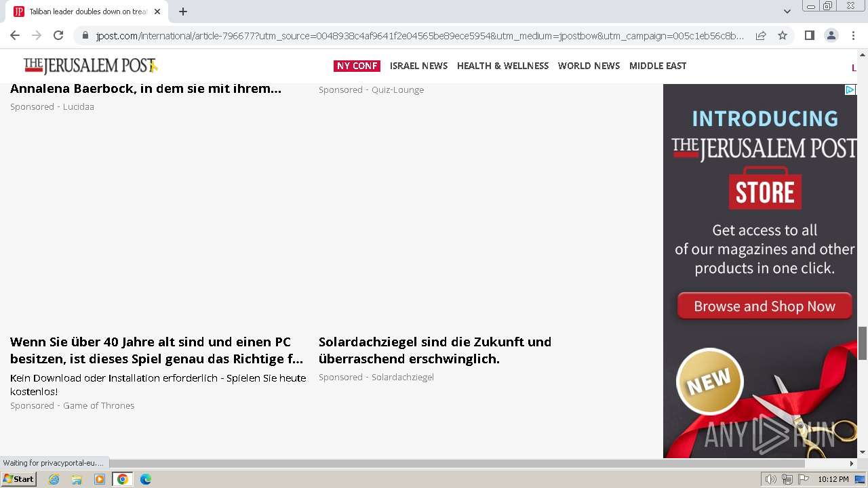
Task: Open Chrome's three-dot menu
Action: click(x=853, y=35)
